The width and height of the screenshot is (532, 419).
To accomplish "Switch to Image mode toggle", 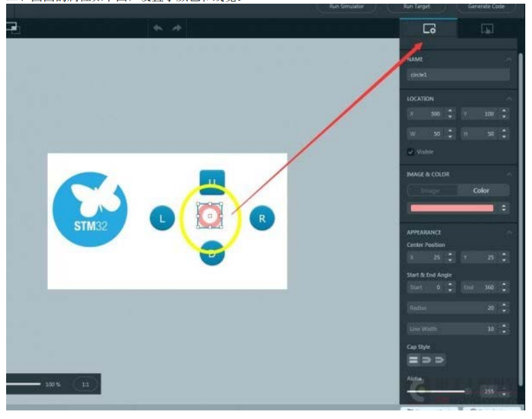I will point(430,191).
